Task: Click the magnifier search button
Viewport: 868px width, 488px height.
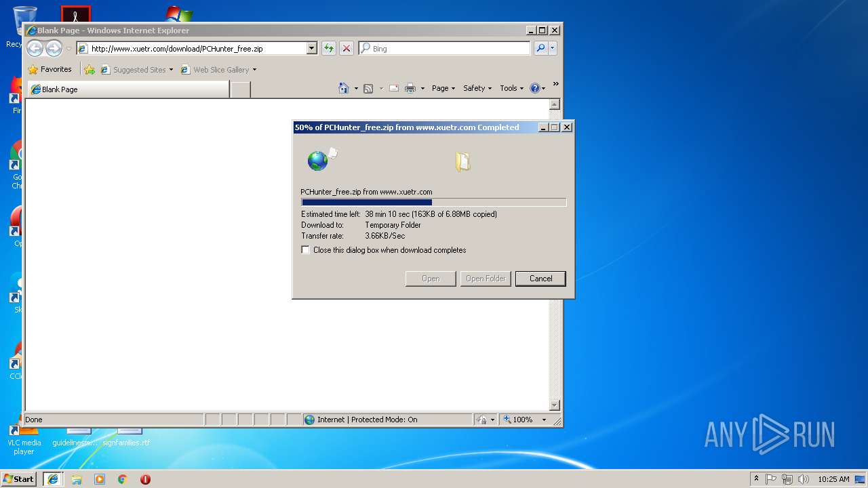Action: (x=540, y=48)
